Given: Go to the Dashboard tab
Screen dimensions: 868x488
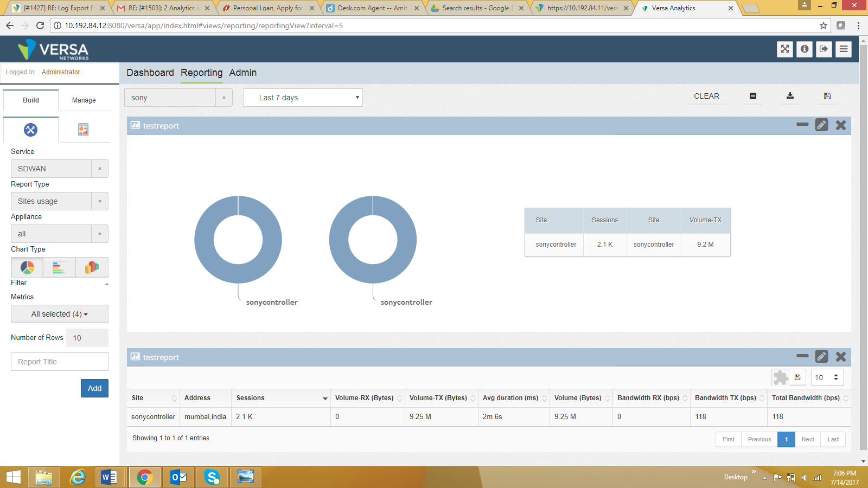Looking at the screenshot, I should (150, 73).
